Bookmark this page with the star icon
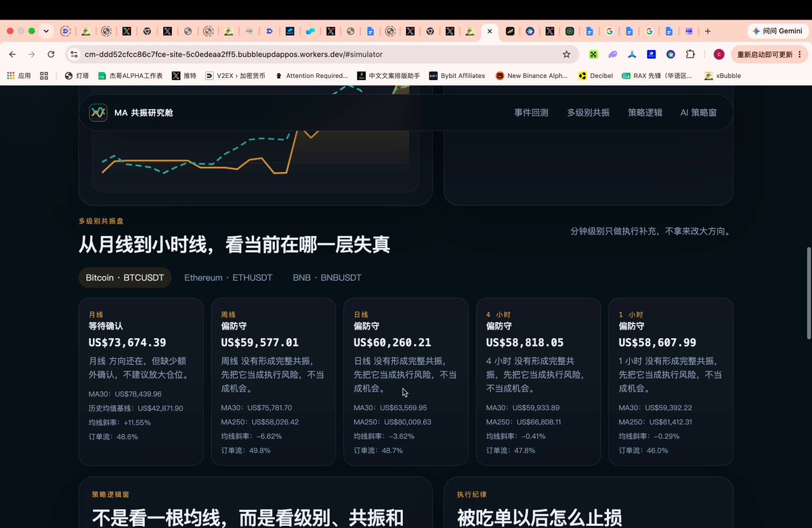812x528 pixels. coord(567,54)
